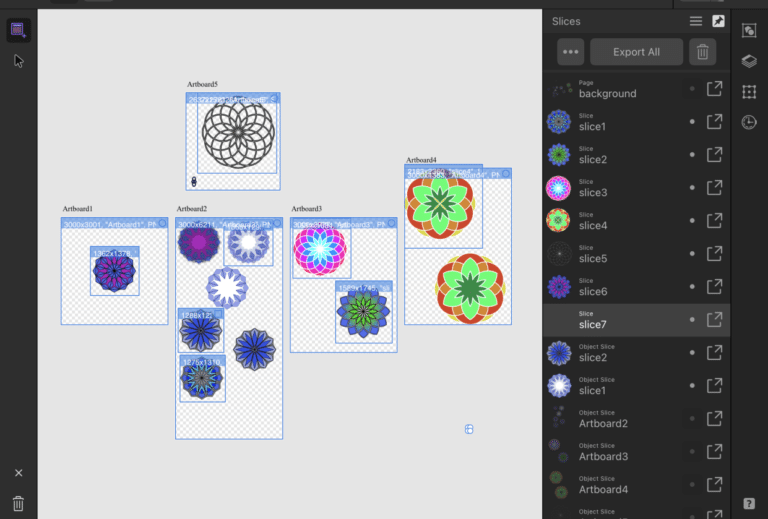The width and height of the screenshot is (768, 519).
Task: Open the question mark help button
Action: coord(749,502)
